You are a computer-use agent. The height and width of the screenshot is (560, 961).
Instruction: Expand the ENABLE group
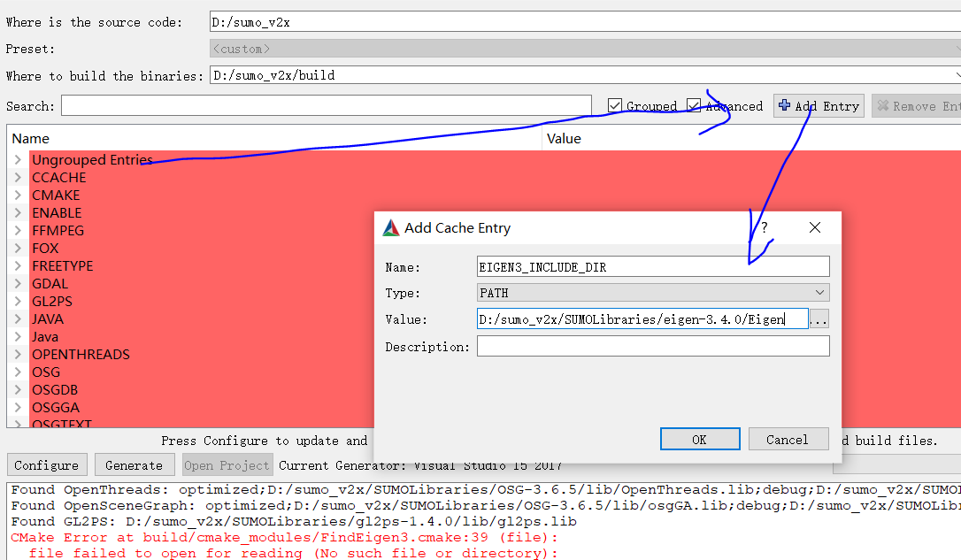18,213
